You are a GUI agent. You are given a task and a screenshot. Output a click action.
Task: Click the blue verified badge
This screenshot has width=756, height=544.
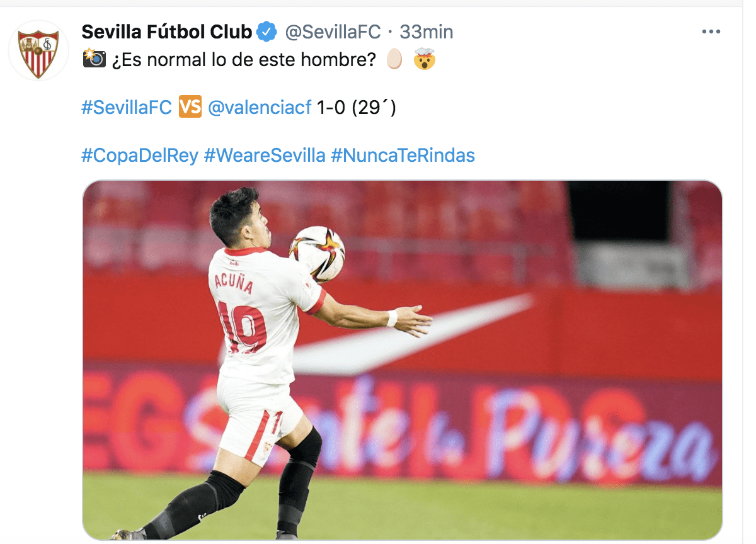coord(267,31)
